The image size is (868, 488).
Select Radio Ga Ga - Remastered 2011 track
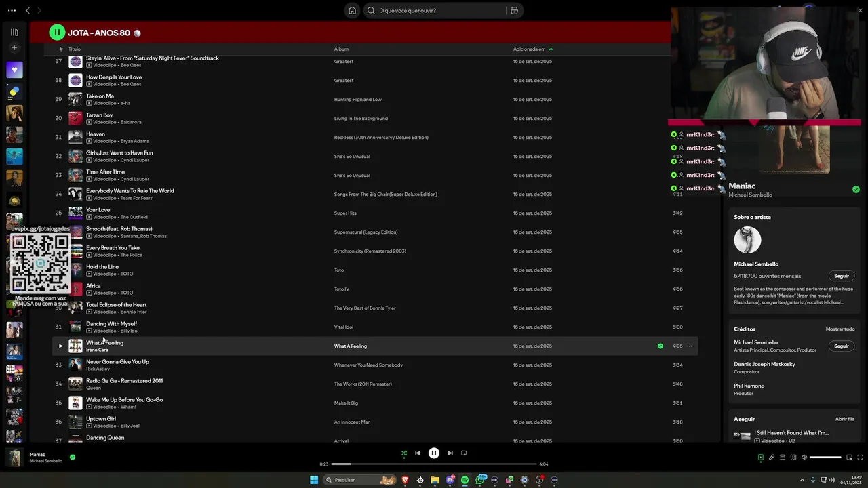pyautogui.click(x=124, y=381)
